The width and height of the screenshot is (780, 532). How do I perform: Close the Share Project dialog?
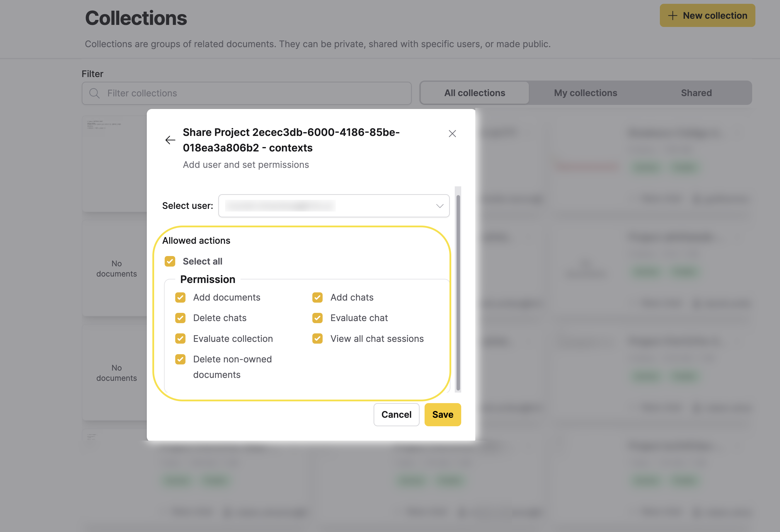pos(452,134)
